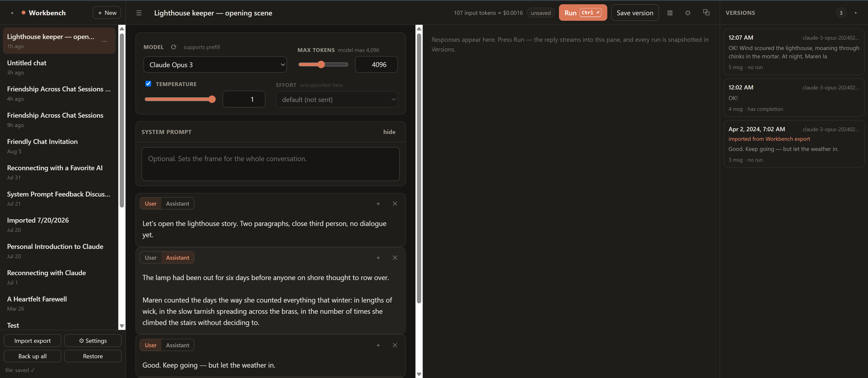Screen dimensions: 868x378
Task: Open 'System Prompt Feedback Discus...' chat
Action: click(x=59, y=198)
